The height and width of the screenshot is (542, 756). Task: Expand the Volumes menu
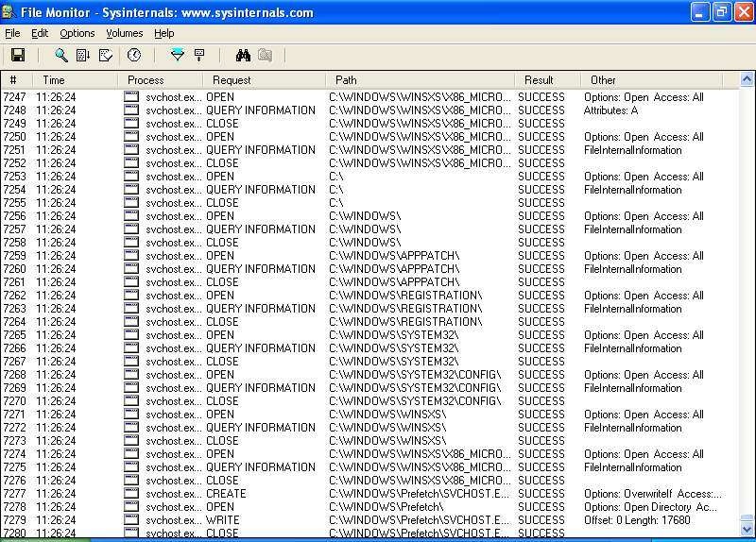(x=124, y=33)
